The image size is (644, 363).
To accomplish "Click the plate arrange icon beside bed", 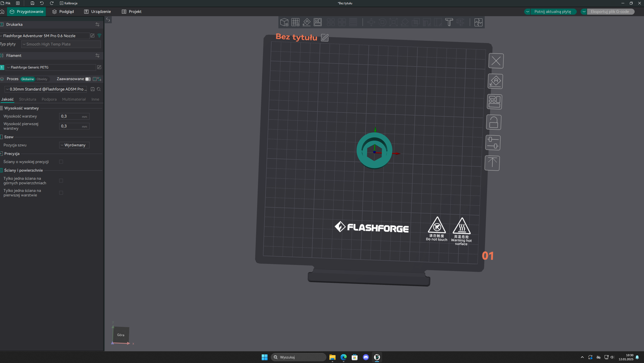I will point(494,102).
